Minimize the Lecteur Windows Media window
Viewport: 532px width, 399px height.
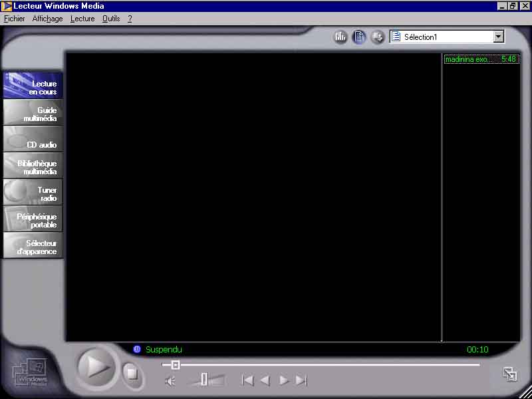coord(503,6)
